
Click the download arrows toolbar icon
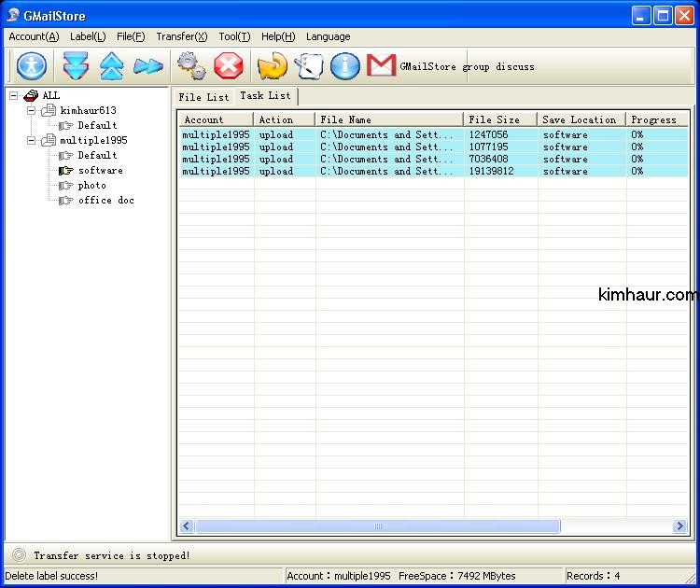click(x=76, y=66)
